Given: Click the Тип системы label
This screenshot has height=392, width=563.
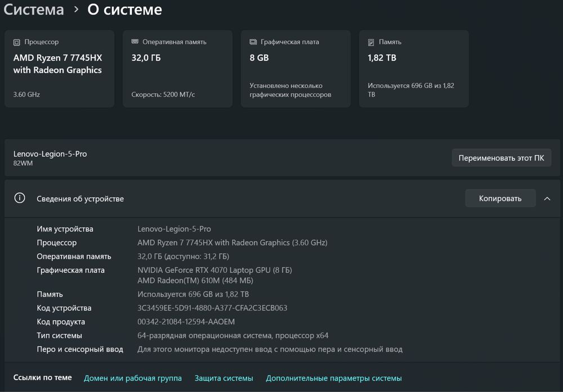Looking at the screenshot, I should click(x=59, y=336).
